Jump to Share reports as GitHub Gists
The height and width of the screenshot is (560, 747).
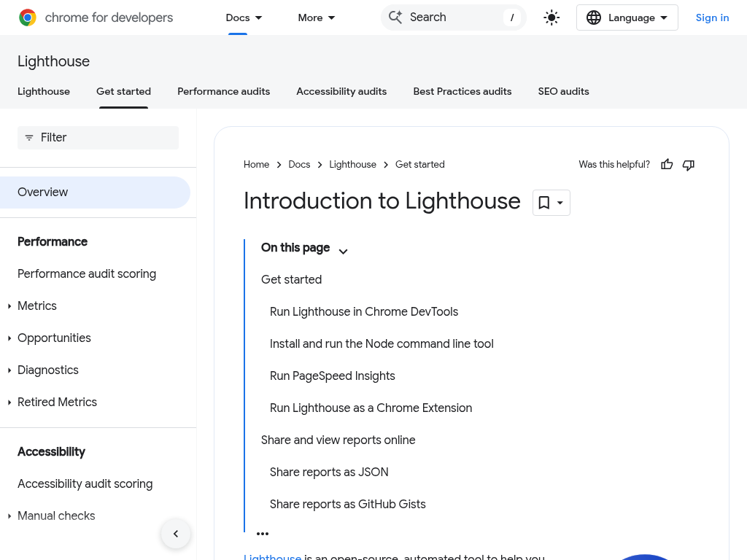[348, 505]
